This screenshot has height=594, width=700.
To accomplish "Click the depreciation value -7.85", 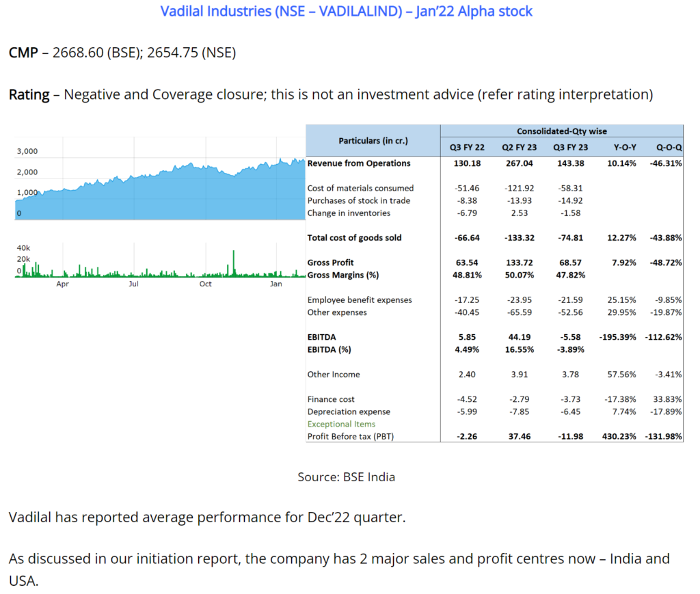I will coord(520,412).
